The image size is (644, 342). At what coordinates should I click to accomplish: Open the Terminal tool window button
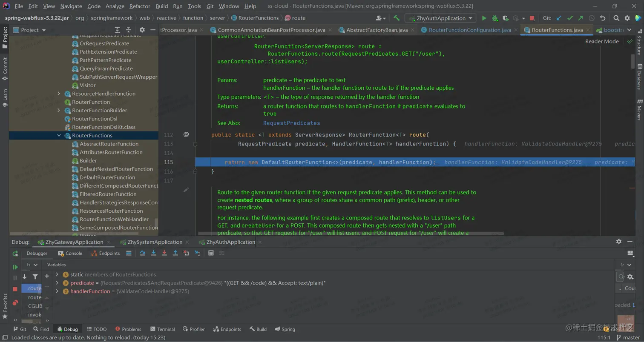(162, 329)
